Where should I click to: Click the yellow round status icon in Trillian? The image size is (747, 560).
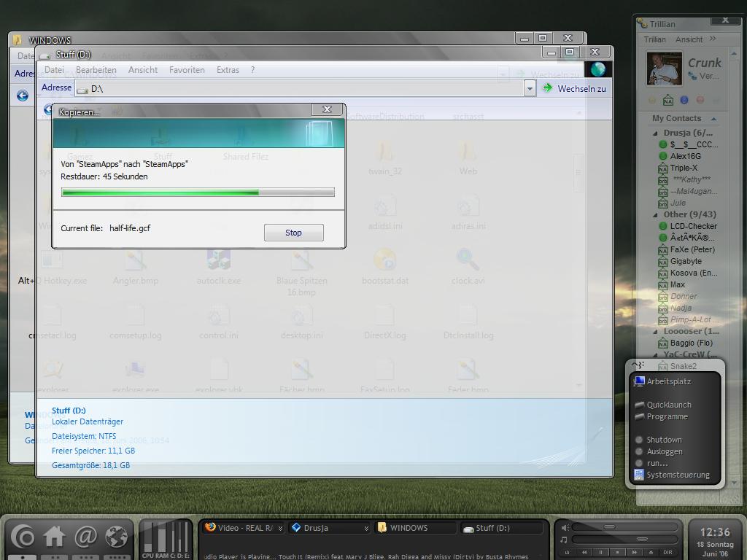652,100
